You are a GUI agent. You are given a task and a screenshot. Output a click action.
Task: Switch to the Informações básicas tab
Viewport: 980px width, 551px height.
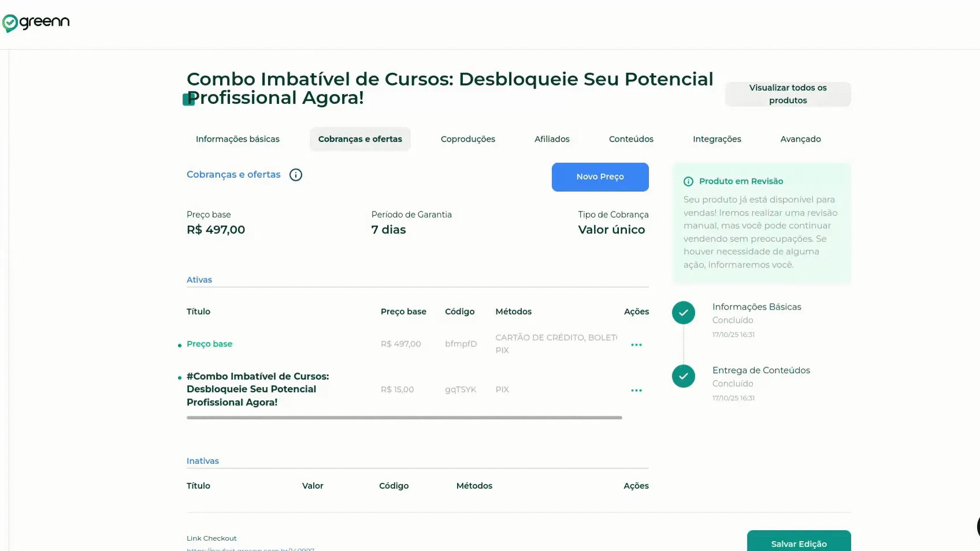pos(237,139)
